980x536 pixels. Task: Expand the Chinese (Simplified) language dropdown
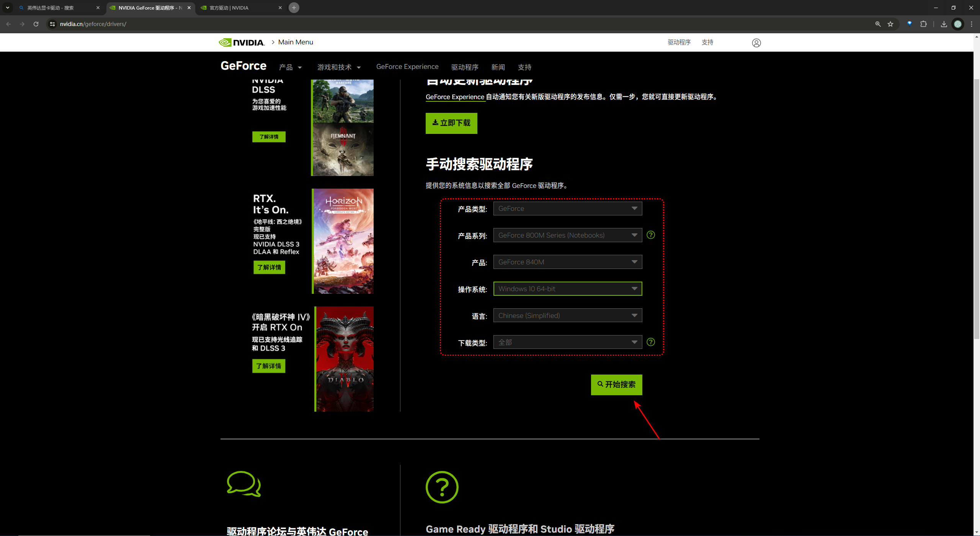pos(567,316)
